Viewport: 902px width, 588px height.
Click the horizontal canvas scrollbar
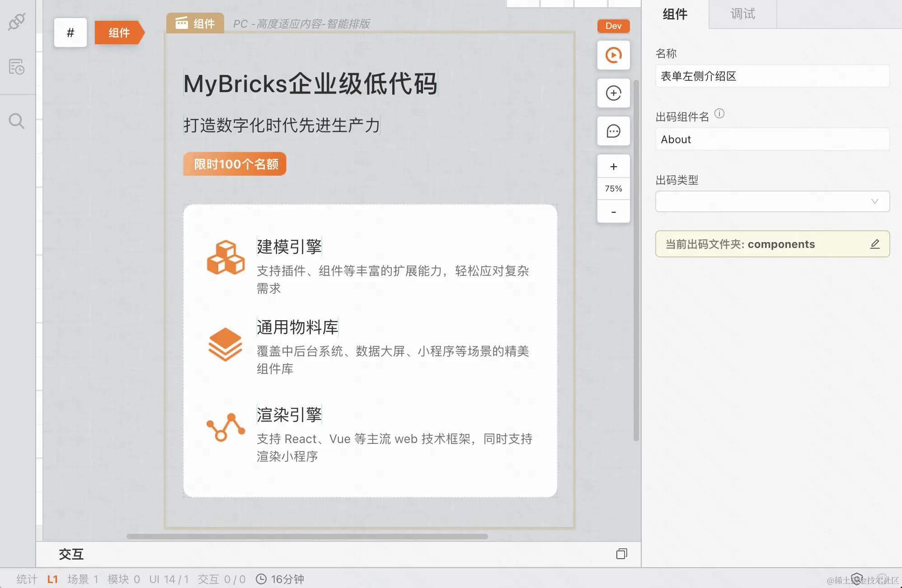[x=307, y=537]
